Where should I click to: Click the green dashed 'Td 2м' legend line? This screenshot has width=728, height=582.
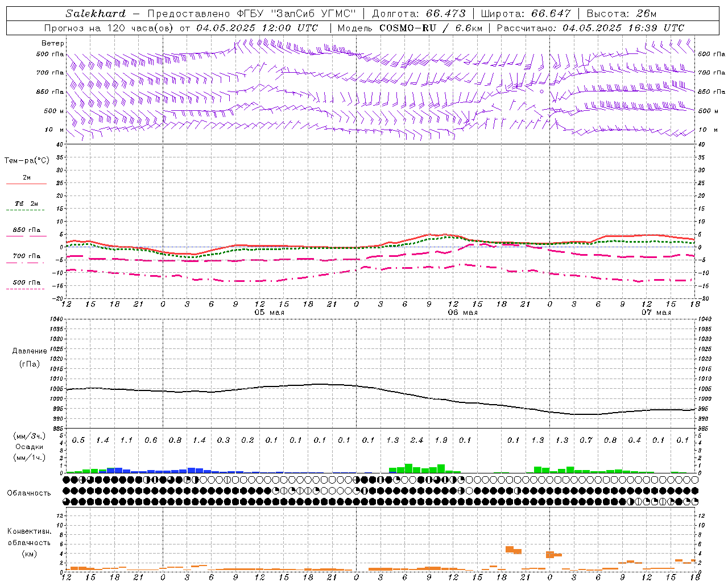25,210
